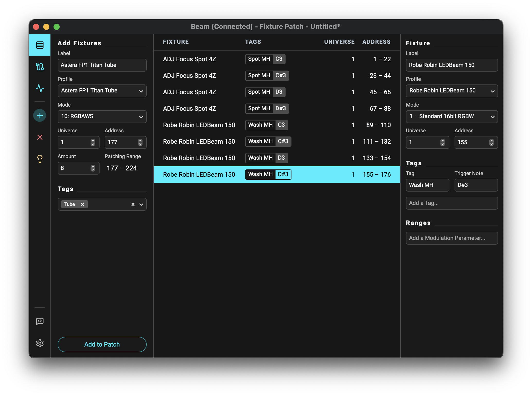Image resolution: width=532 pixels, height=396 pixels.
Task: Click the Add a Tag field
Action: click(x=452, y=203)
